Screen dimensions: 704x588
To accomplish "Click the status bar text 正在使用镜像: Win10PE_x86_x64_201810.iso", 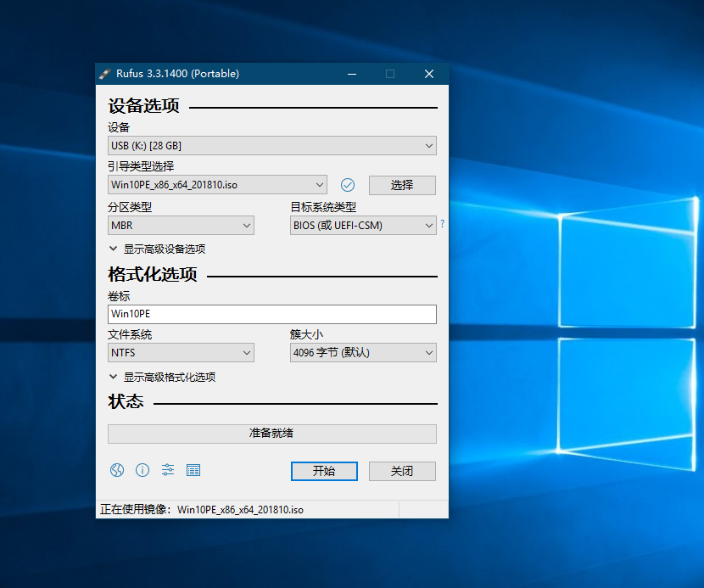I will (x=202, y=509).
